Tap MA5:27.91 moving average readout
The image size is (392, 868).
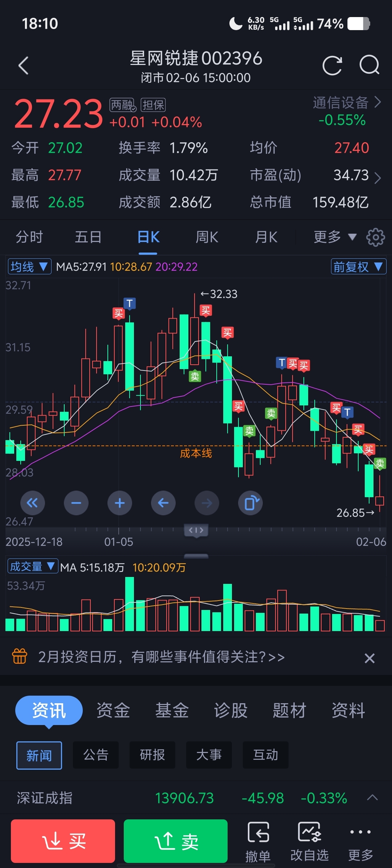81,267
